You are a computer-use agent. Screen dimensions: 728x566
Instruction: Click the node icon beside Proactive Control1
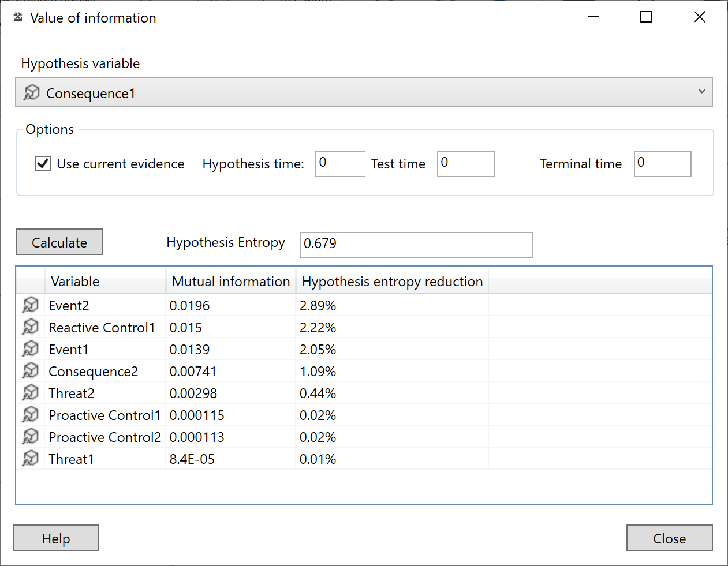tap(31, 415)
